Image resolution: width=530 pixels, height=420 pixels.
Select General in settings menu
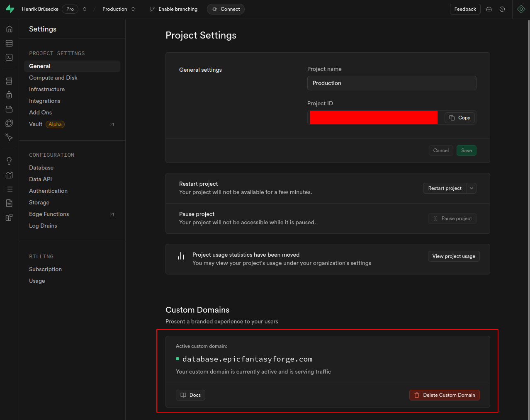point(72,66)
